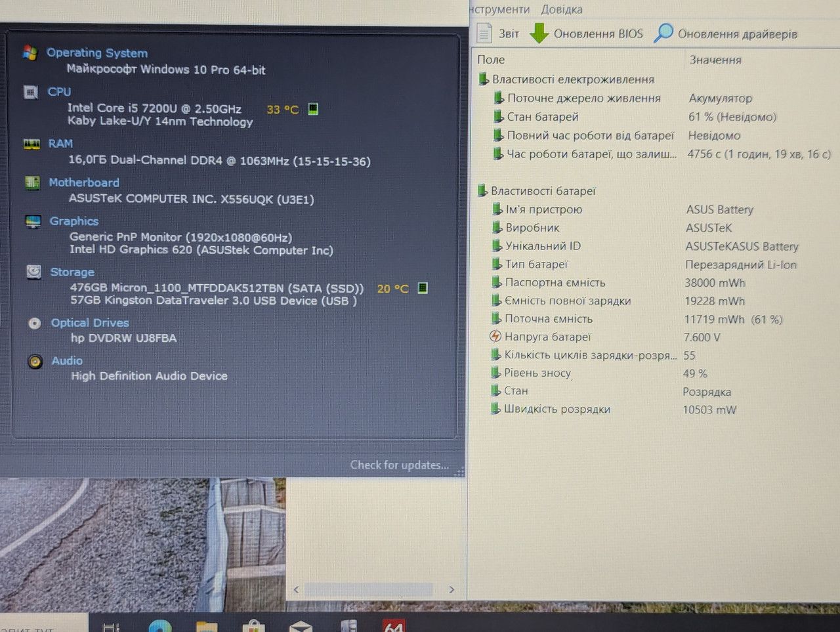
Task: Open the Operating System section icon
Action: (x=30, y=53)
